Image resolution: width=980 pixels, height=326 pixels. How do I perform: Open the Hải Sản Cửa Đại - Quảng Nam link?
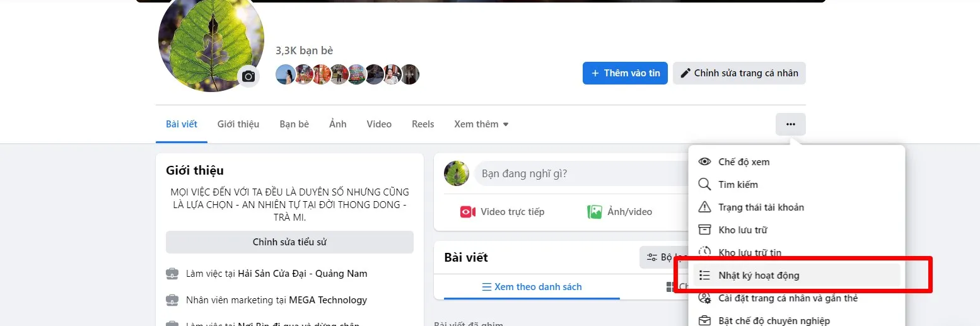click(x=303, y=274)
